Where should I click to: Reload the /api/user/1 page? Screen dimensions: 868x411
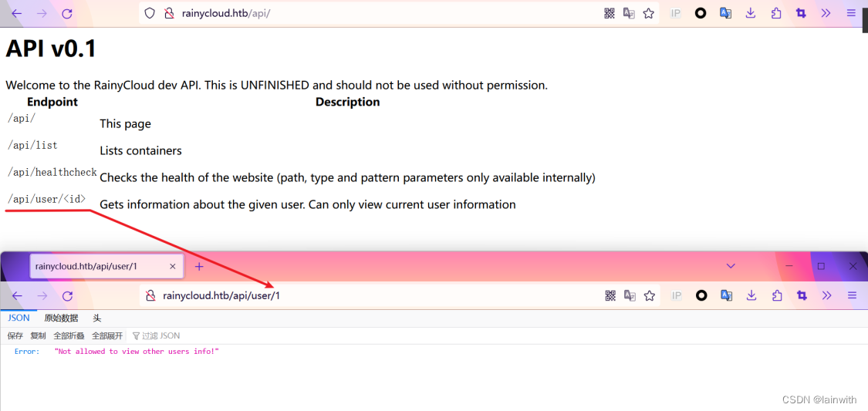coord(68,296)
